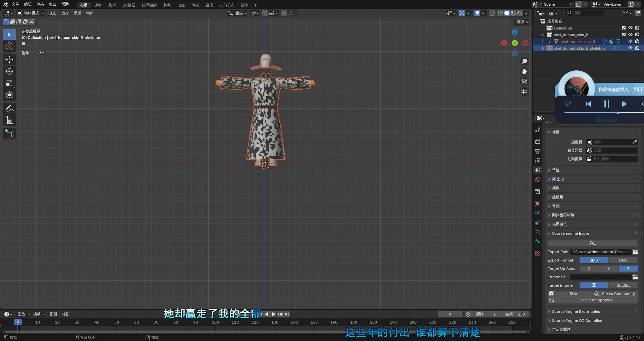
Task: Hide skel_human_skin_B mesh eye icon
Action: coord(630,41)
